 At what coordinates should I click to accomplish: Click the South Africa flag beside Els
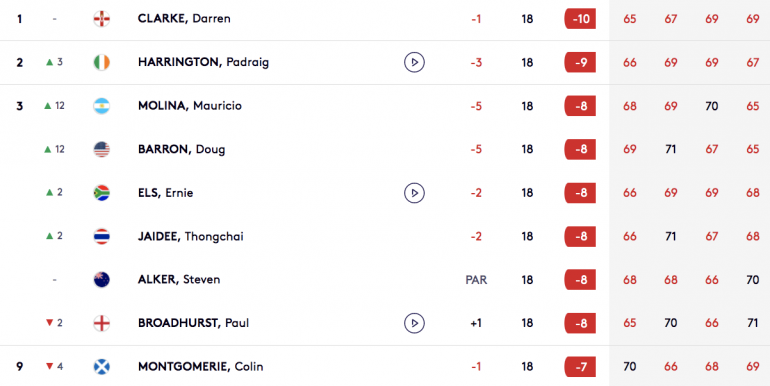point(102,193)
